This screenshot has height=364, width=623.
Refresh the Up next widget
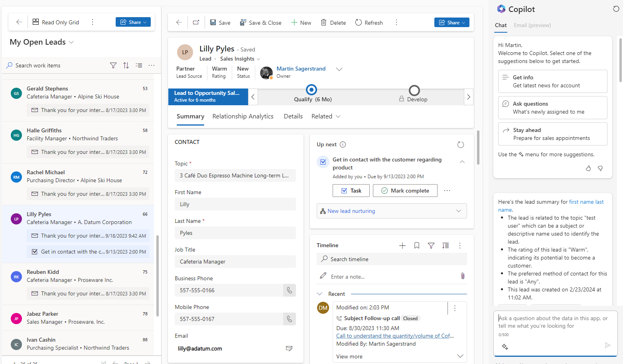[461, 145]
